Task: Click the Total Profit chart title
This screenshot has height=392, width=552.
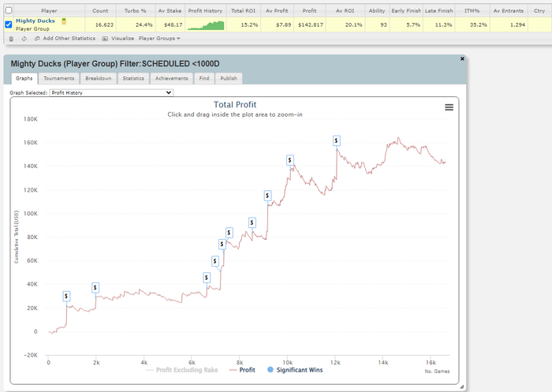Action: [x=235, y=105]
